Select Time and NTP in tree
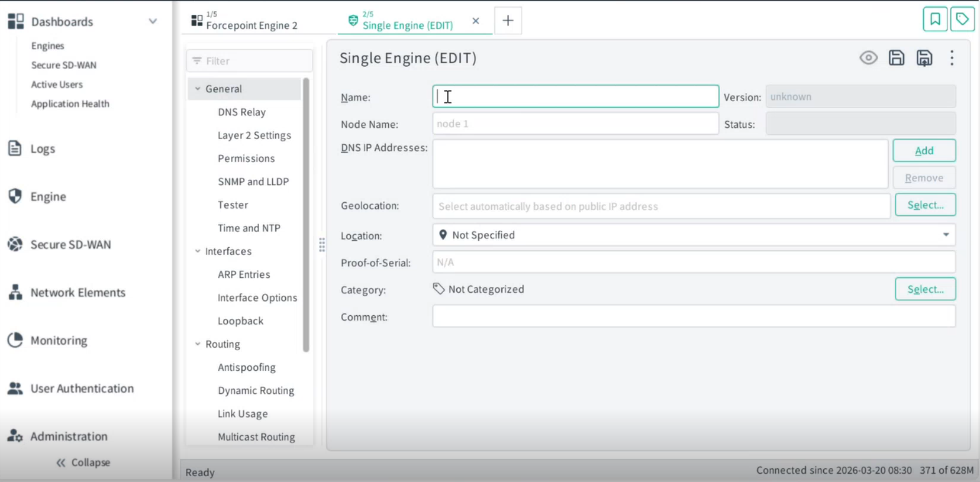Image resolution: width=980 pixels, height=482 pixels. point(249,228)
